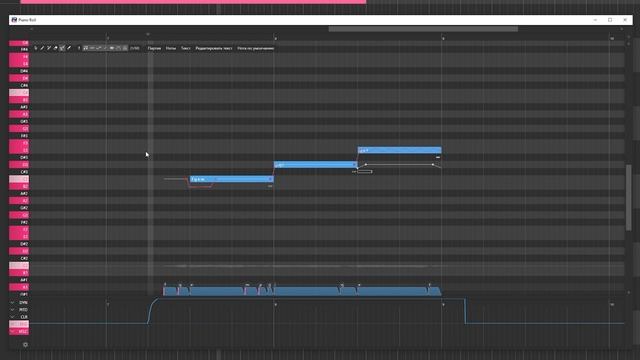Click the C4 piano key
This screenshot has width=640, height=360.
coord(19,93)
